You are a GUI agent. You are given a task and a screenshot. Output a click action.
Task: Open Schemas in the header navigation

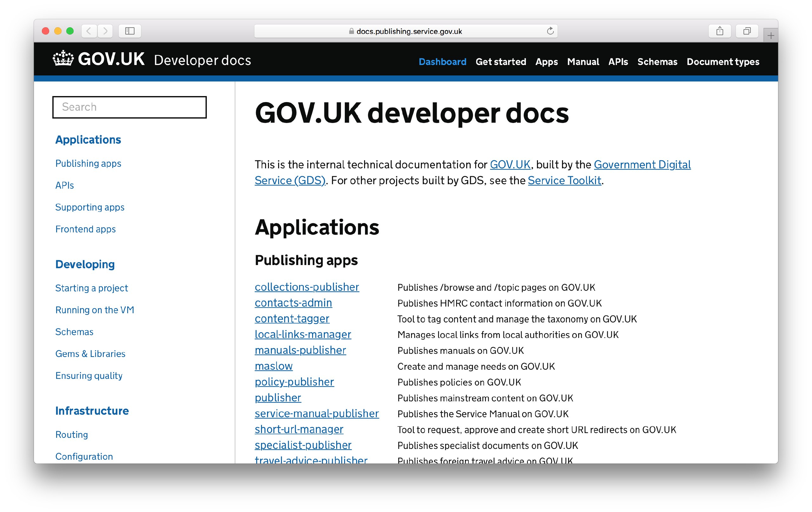pyautogui.click(x=657, y=62)
